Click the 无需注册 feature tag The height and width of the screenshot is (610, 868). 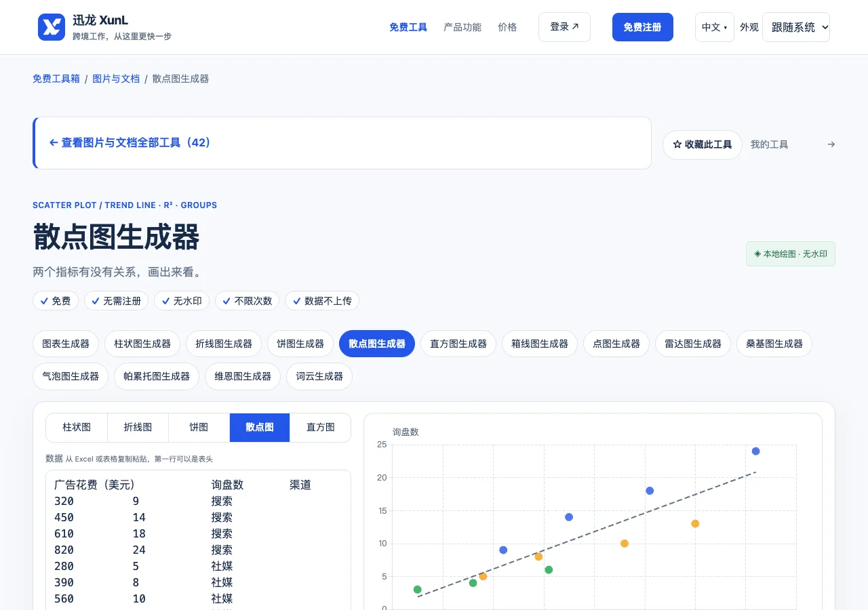pyautogui.click(x=116, y=301)
